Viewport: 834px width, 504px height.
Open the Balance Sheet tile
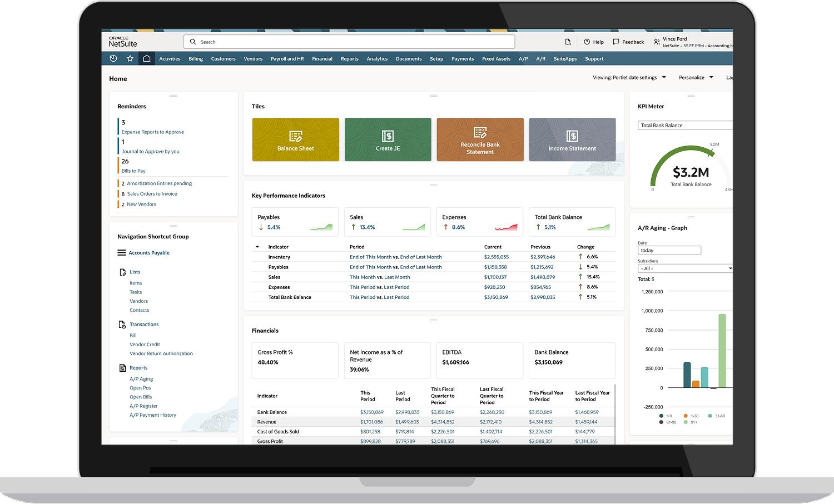point(295,139)
